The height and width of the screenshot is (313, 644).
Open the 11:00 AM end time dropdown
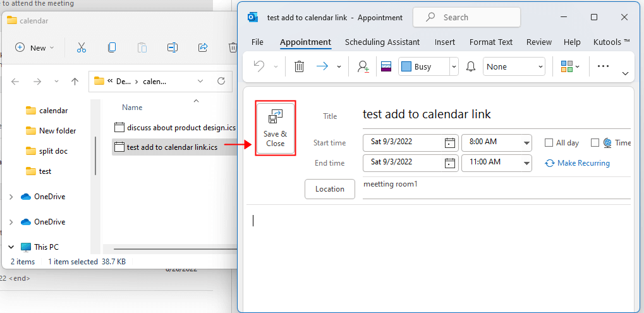pos(526,163)
